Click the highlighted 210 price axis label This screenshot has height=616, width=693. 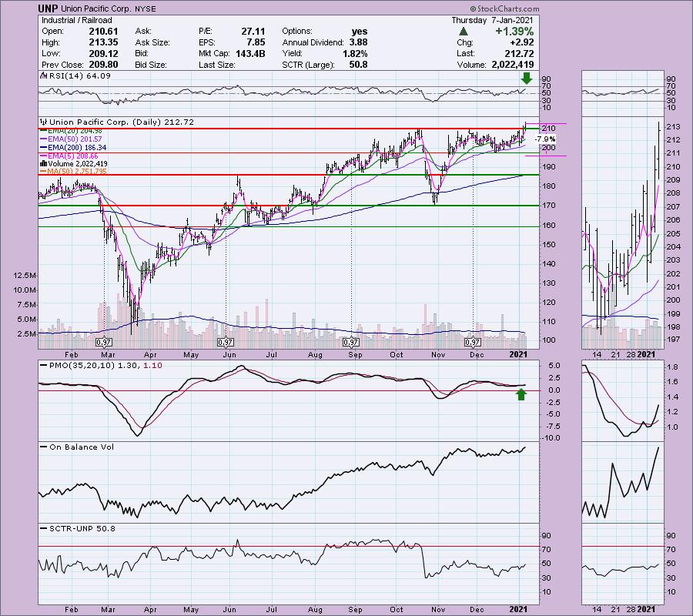[549, 128]
